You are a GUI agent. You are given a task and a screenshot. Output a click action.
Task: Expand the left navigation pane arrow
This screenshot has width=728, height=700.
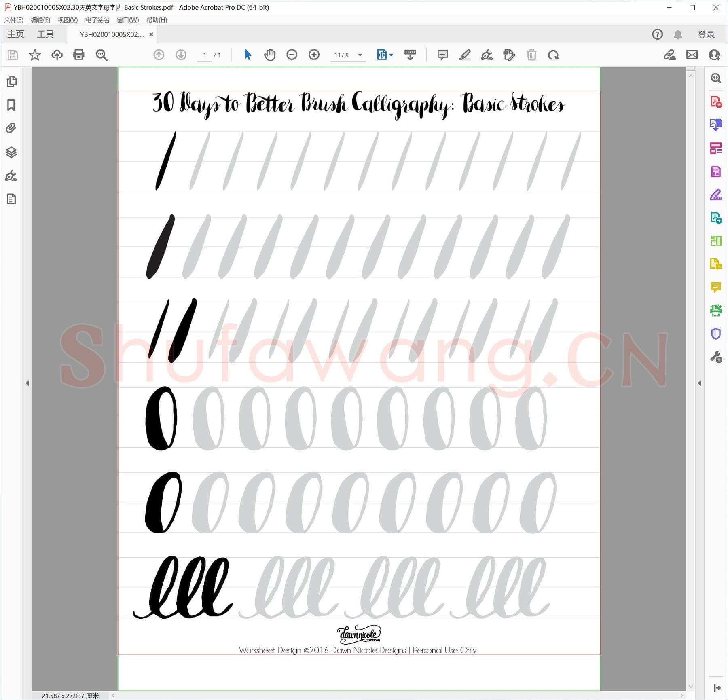[27, 383]
